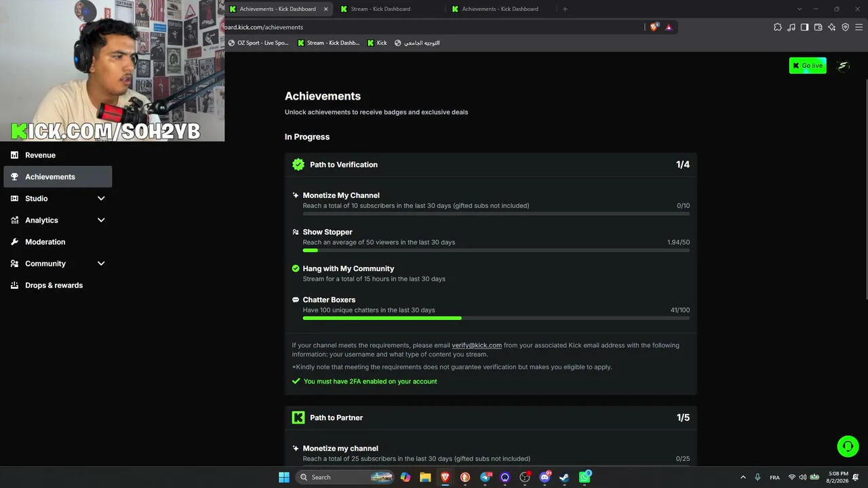Click the Studio camera icon
868x488 pixels.
[x=14, y=199]
